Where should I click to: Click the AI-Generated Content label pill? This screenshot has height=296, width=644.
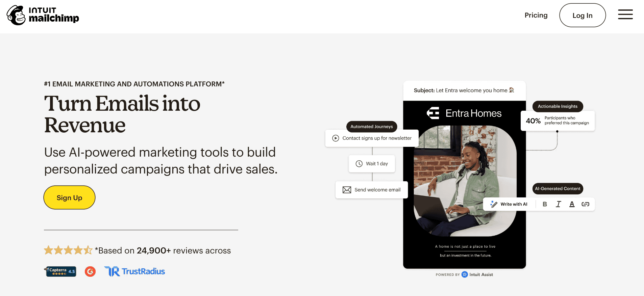click(x=558, y=189)
